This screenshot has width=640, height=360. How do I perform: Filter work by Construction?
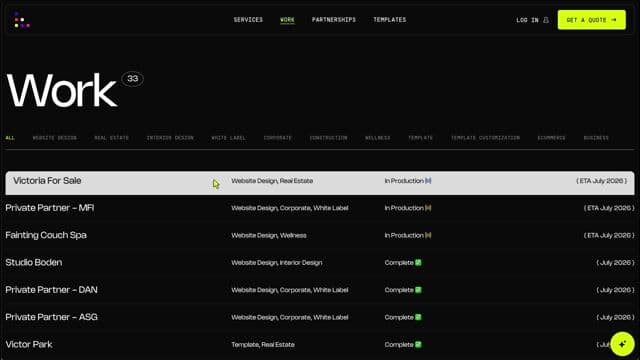[329, 138]
